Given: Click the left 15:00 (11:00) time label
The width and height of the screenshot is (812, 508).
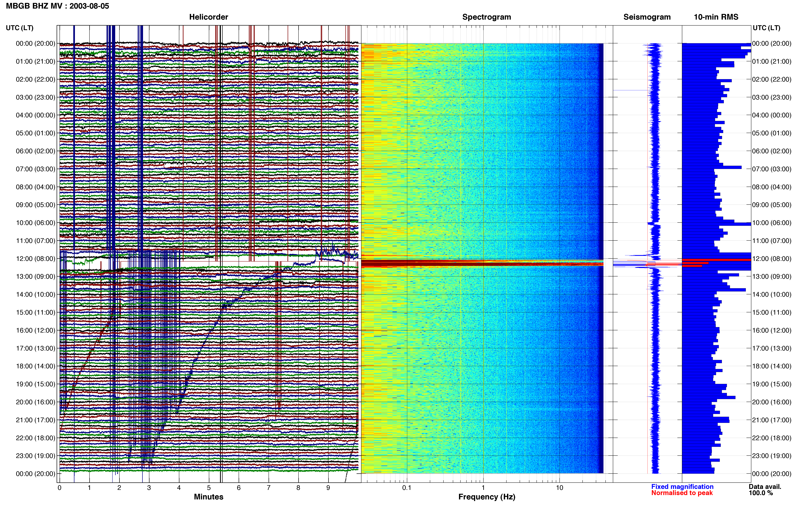Looking at the screenshot, I should click(36, 313).
